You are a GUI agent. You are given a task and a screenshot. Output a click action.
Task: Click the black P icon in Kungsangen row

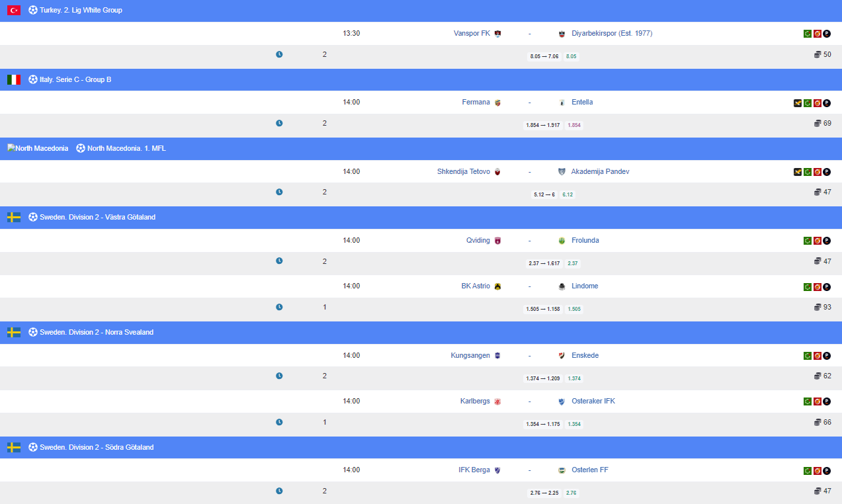pyautogui.click(x=827, y=356)
